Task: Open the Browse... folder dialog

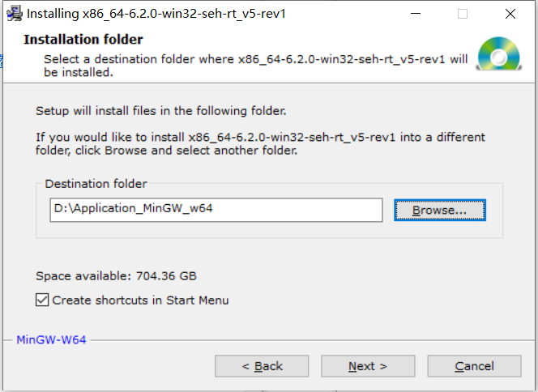Action: point(440,210)
